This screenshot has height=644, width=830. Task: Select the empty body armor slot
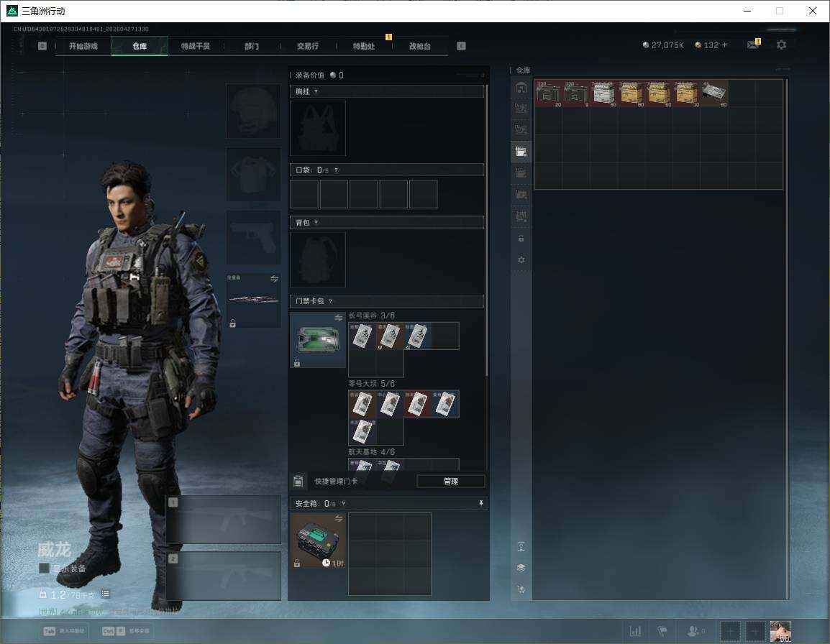[254, 174]
